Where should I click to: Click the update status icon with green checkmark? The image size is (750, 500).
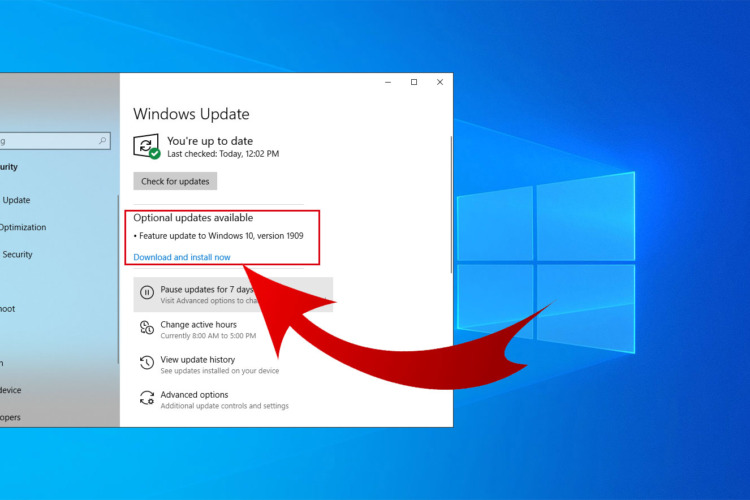click(x=147, y=146)
